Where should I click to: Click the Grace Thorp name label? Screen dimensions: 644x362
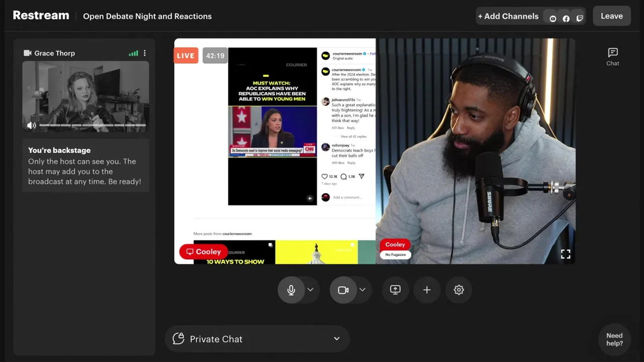54,53
